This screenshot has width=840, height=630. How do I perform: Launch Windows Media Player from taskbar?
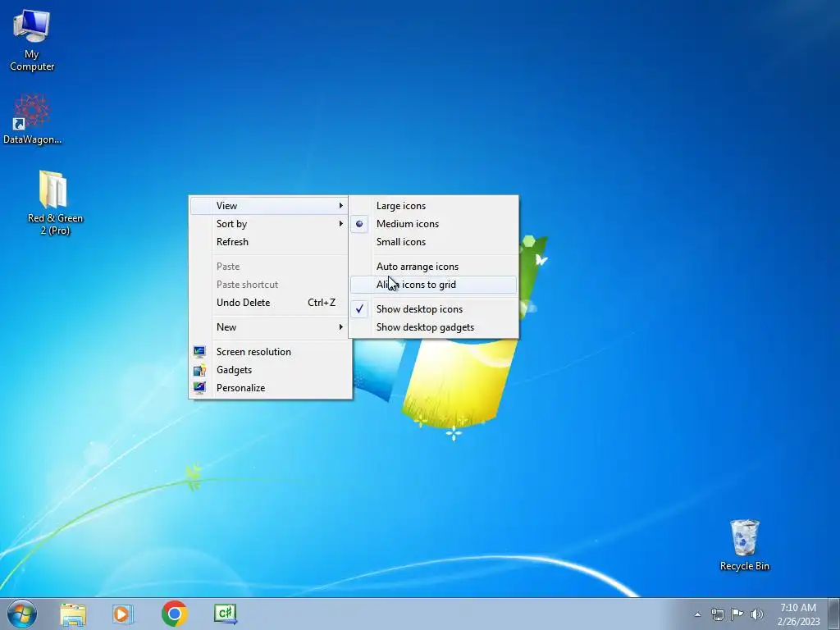pyautogui.click(x=123, y=614)
